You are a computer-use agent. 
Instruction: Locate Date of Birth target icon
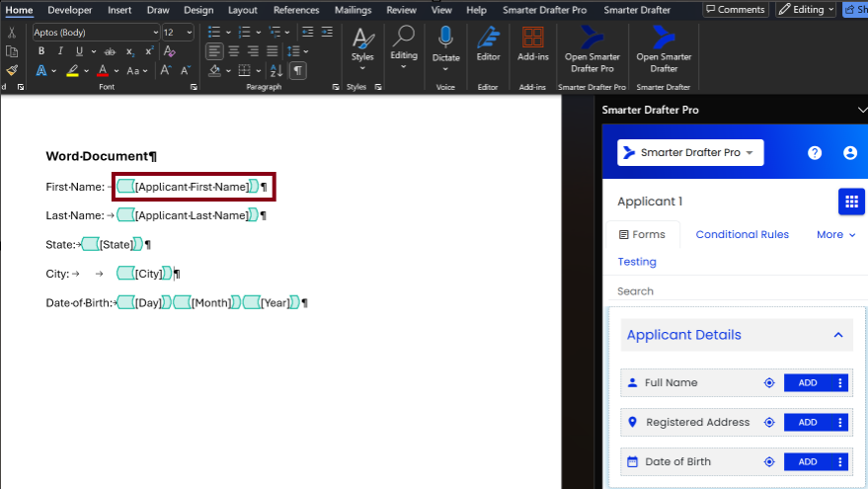coord(769,462)
